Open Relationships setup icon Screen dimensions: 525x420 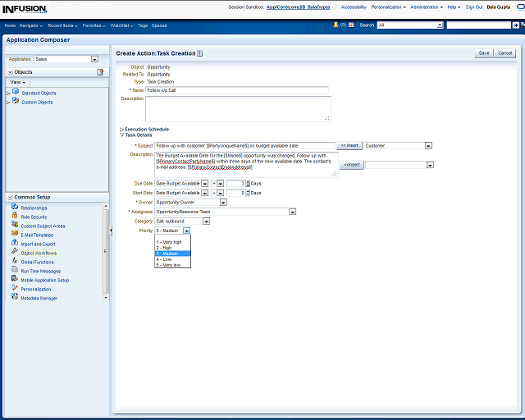coord(15,208)
